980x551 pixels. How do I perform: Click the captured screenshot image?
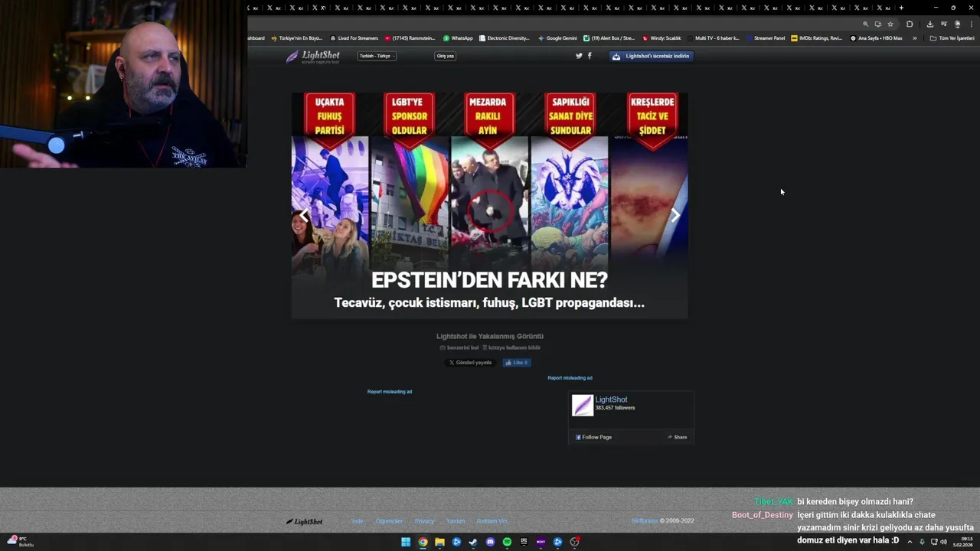tap(489, 206)
